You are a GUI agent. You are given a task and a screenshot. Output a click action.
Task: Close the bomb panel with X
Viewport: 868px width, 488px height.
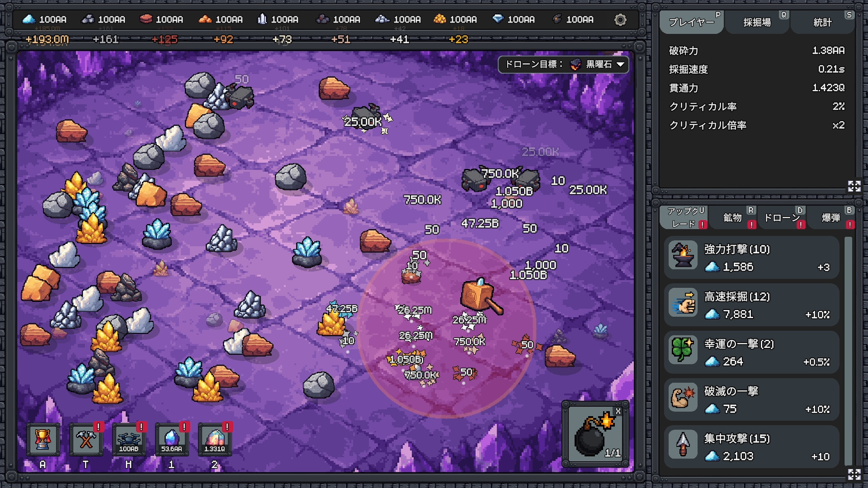[x=618, y=411]
